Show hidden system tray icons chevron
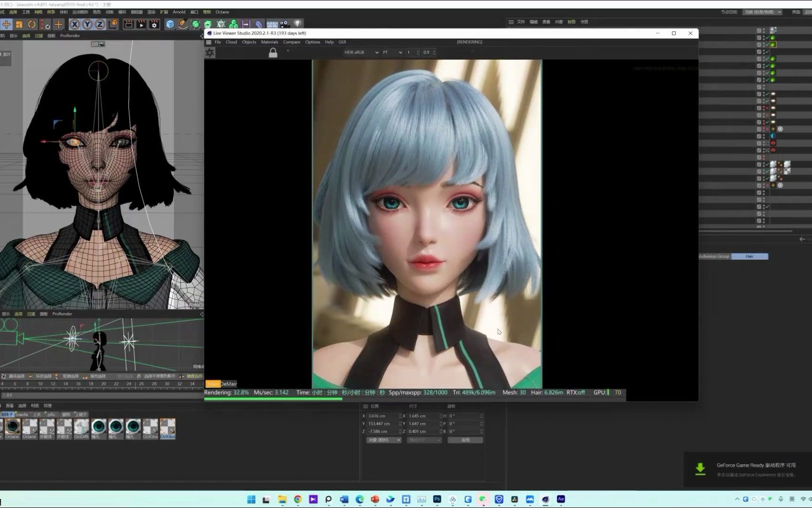Viewport: 812px width, 508px height. pyautogui.click(x=737, y=500)
